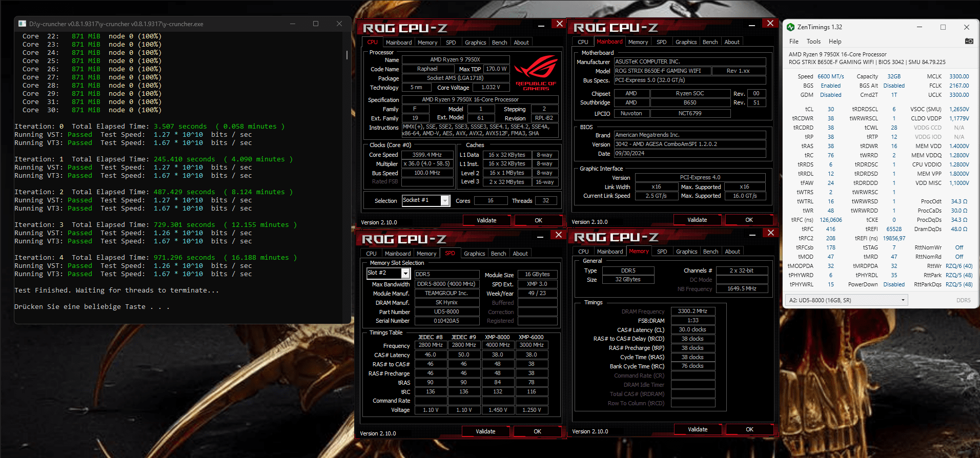Select SPD tab in the Motherboard CPU-Z window

tap(661, 42)
